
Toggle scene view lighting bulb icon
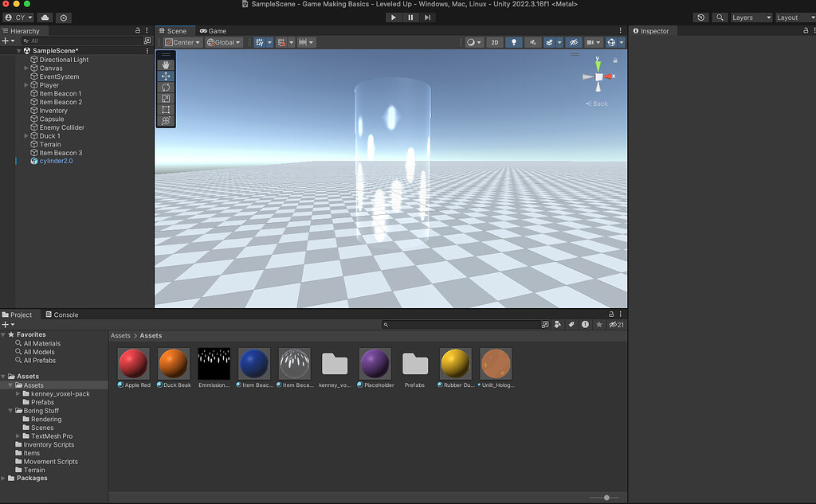tap(514, 42)
